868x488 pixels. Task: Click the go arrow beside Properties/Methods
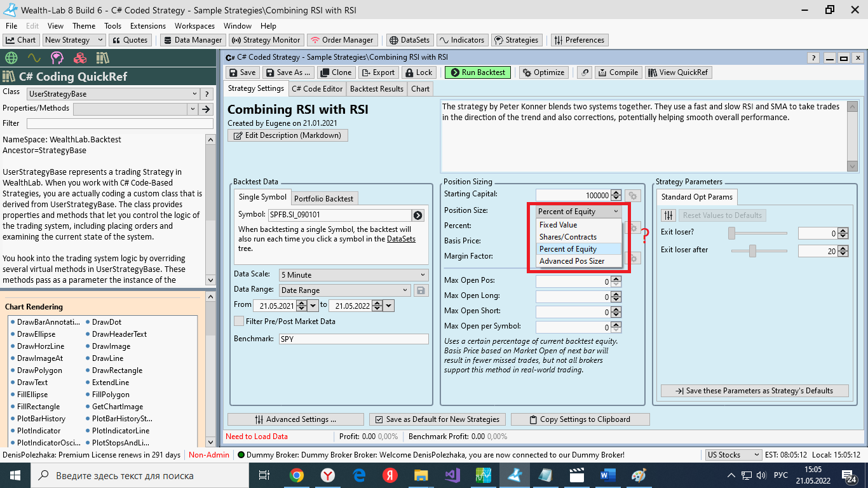click(x=206, y=109)
